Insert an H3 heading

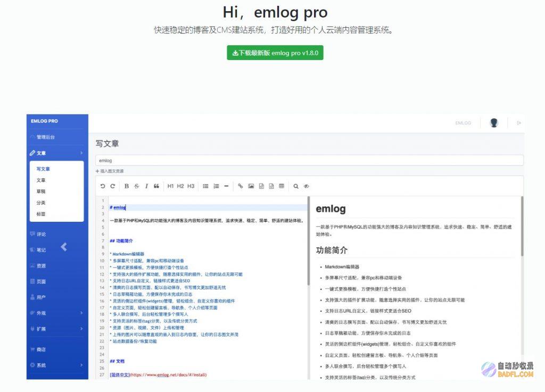191,186
